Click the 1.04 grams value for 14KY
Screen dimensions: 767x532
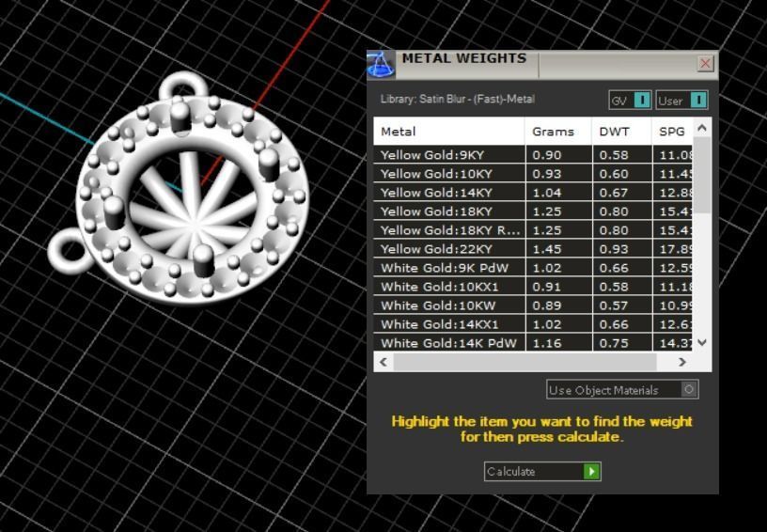[x=546, y=193]
